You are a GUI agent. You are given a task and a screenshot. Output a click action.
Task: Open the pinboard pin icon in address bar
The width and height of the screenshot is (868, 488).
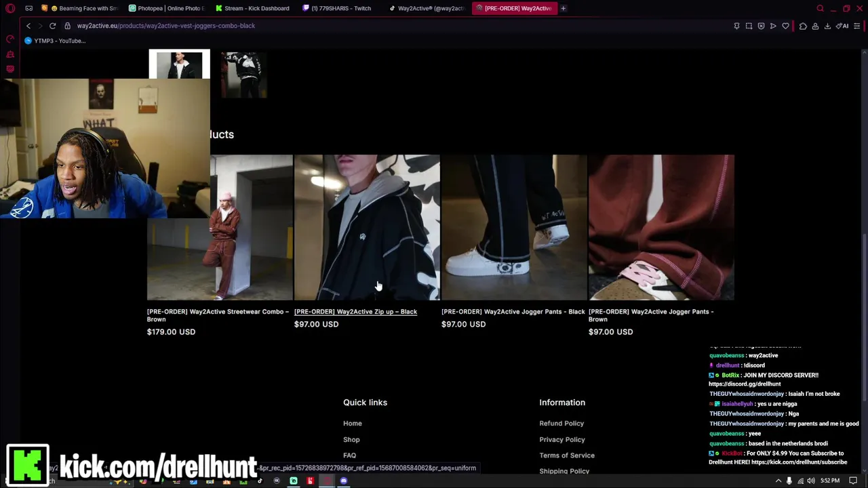point(736,26)
